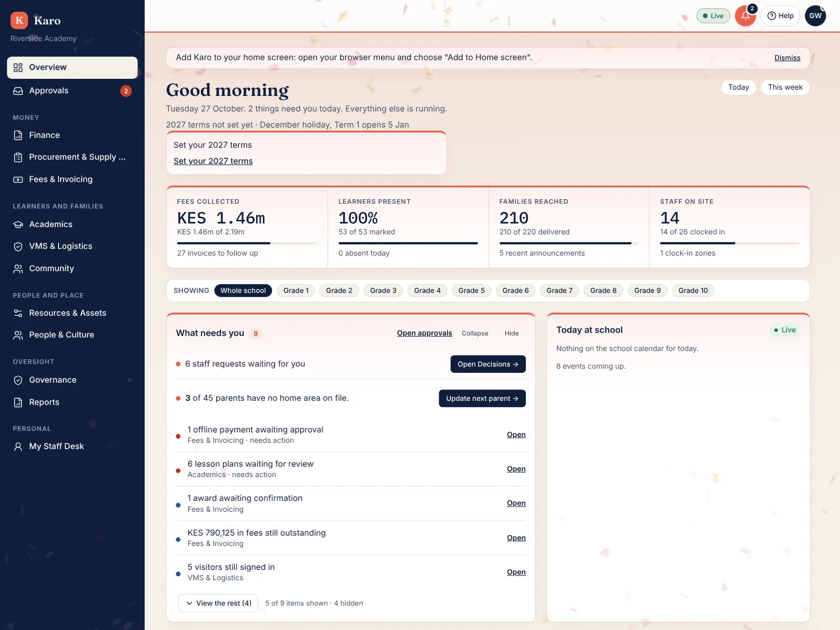Open the GW user avatar
Image resolution: width=840 pixels, height=630 pixels.
pyautogui.click(x=815, y=16)
